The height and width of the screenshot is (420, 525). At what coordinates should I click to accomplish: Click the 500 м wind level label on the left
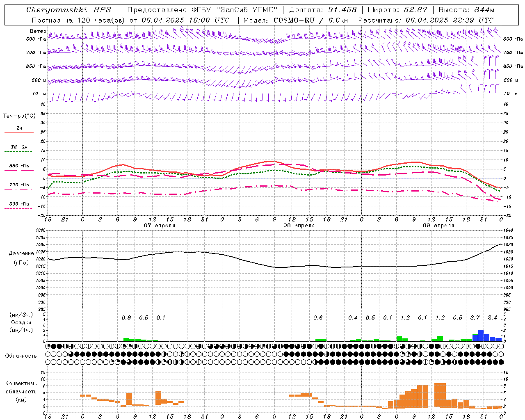pos(39,80)
